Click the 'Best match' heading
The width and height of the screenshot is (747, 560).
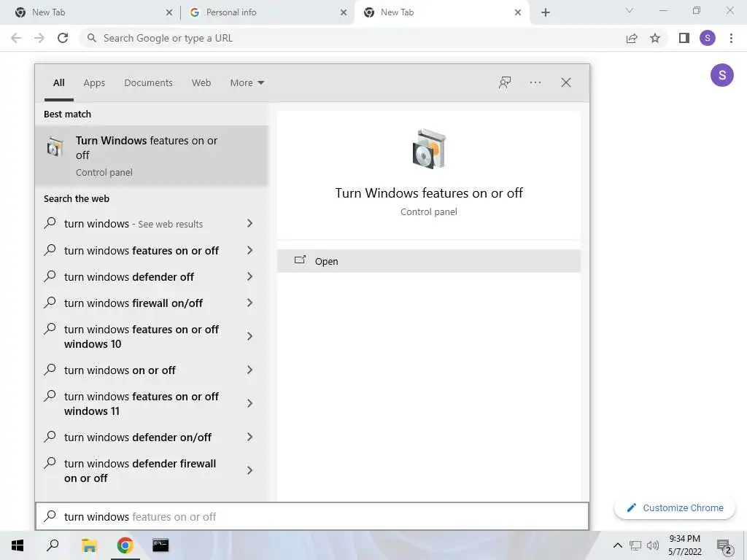pos(67,114)
